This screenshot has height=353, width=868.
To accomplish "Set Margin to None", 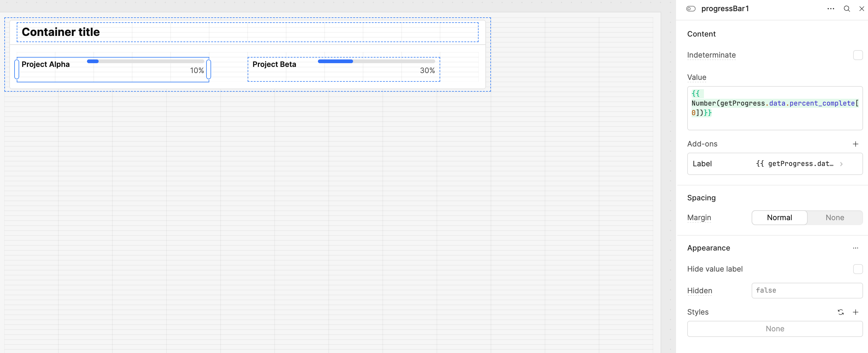I will [x=834, y=217].
